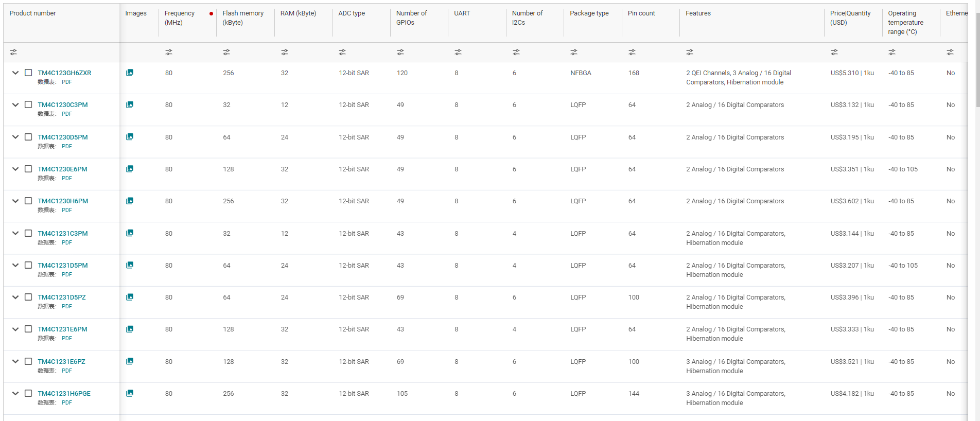The width and height of the screenshot is (980, 421).
Task: Click filter icon under Package type
Action: 574,52
